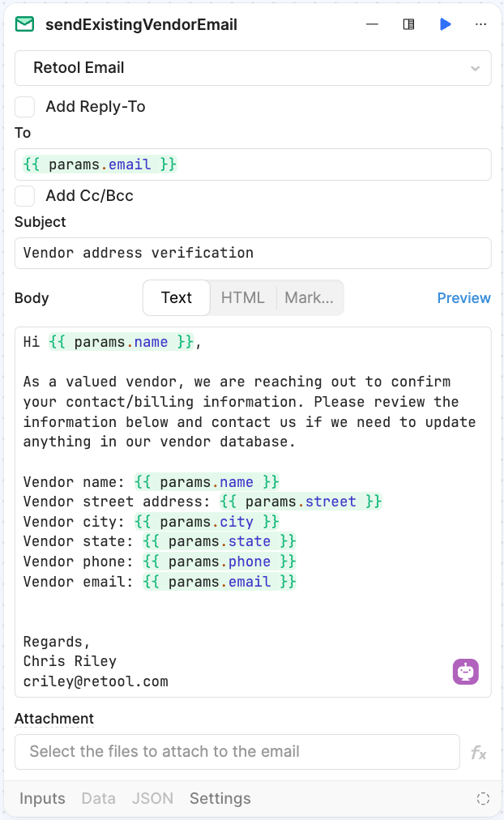Open the Inputs tab
504x820 pixels.
click(42, 799)
